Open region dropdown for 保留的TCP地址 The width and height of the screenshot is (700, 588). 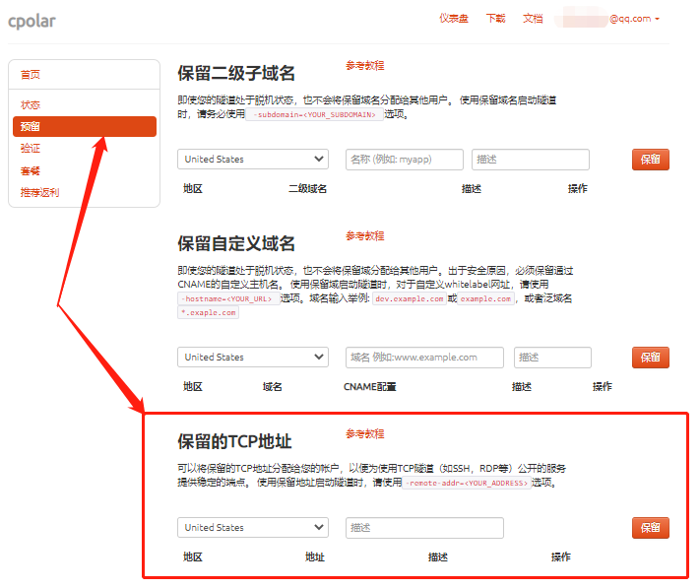point(253,528)
